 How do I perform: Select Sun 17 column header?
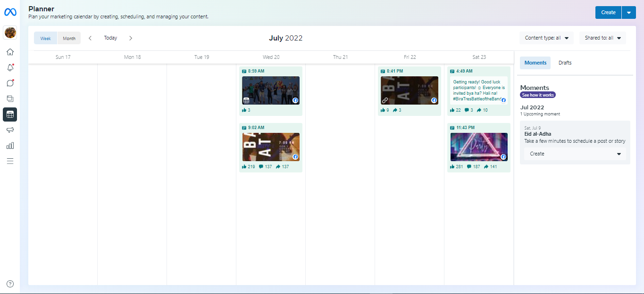[x=63, y=57]
